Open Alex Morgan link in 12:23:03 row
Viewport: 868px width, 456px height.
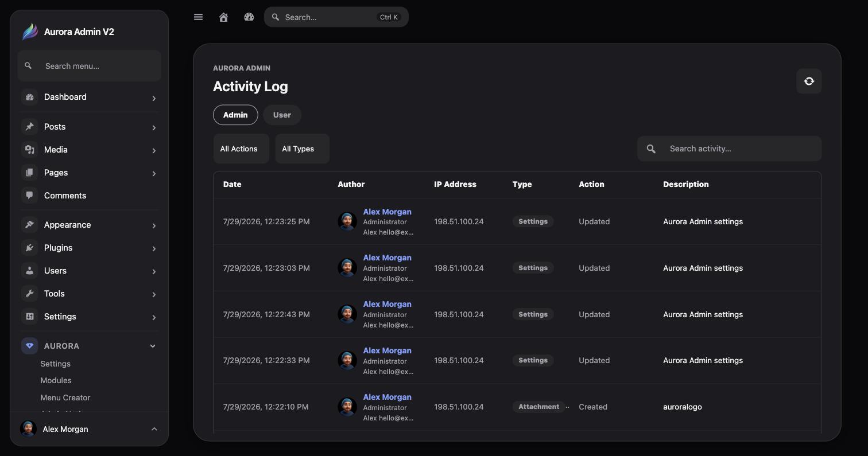387,258
